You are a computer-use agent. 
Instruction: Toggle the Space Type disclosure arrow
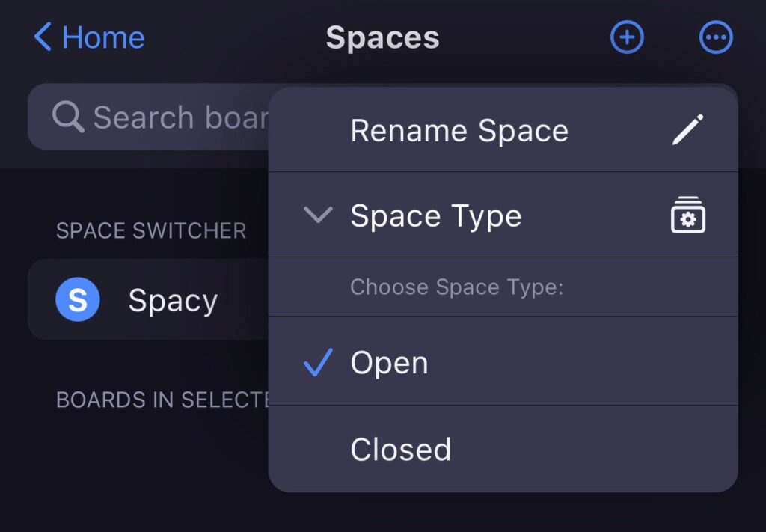(318, 215)
